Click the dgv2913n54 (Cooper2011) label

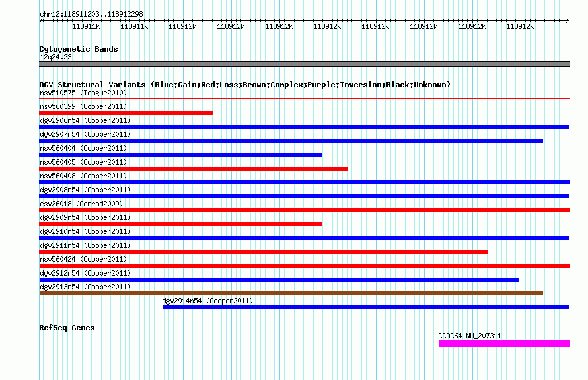tap(85, 287)
